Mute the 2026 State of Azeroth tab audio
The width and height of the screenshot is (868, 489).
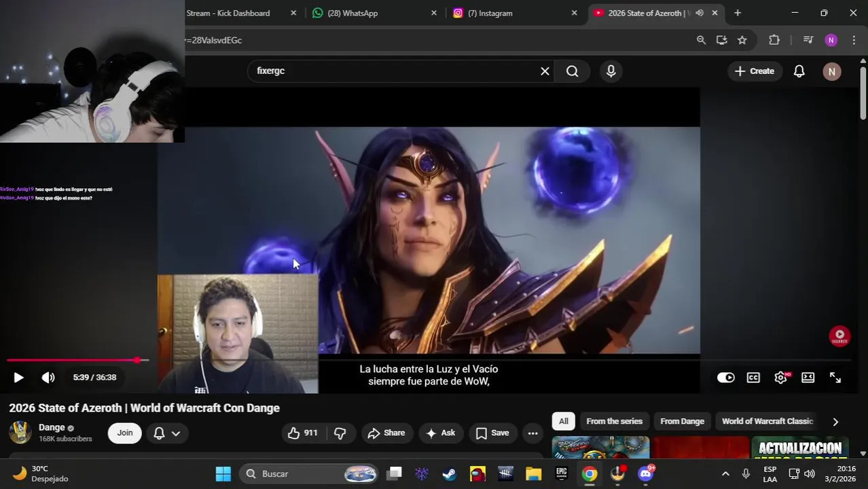[700, 13]
